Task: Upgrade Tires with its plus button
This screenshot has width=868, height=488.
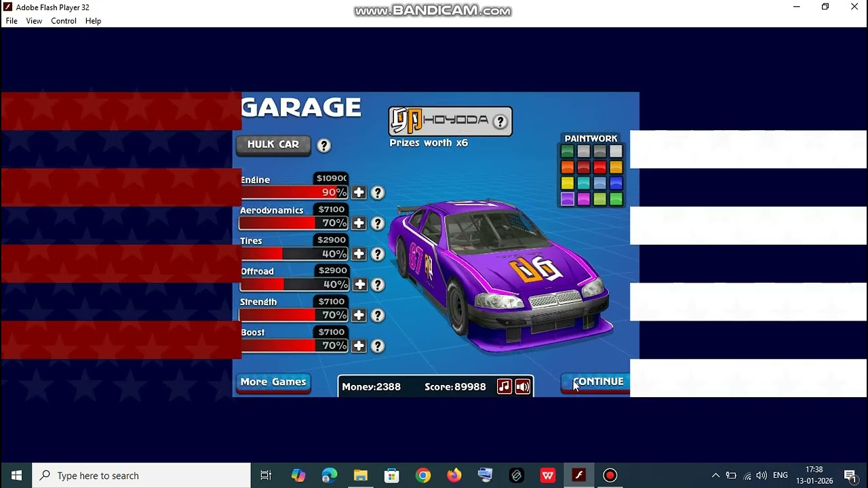Action: tap(359, 253)
